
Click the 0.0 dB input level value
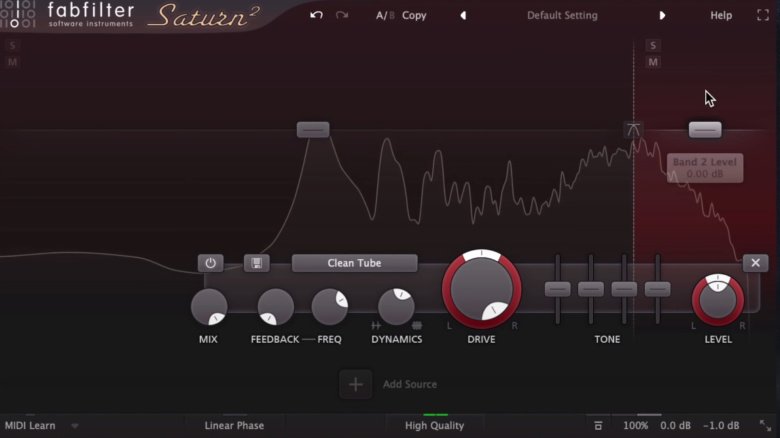[x=675, y=426]
